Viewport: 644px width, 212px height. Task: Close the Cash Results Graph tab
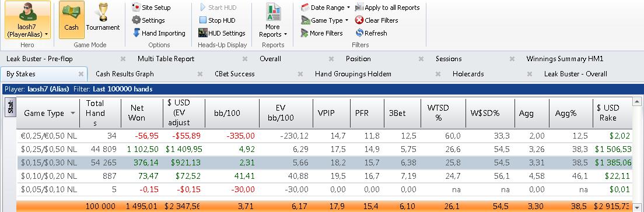(200, 74)
